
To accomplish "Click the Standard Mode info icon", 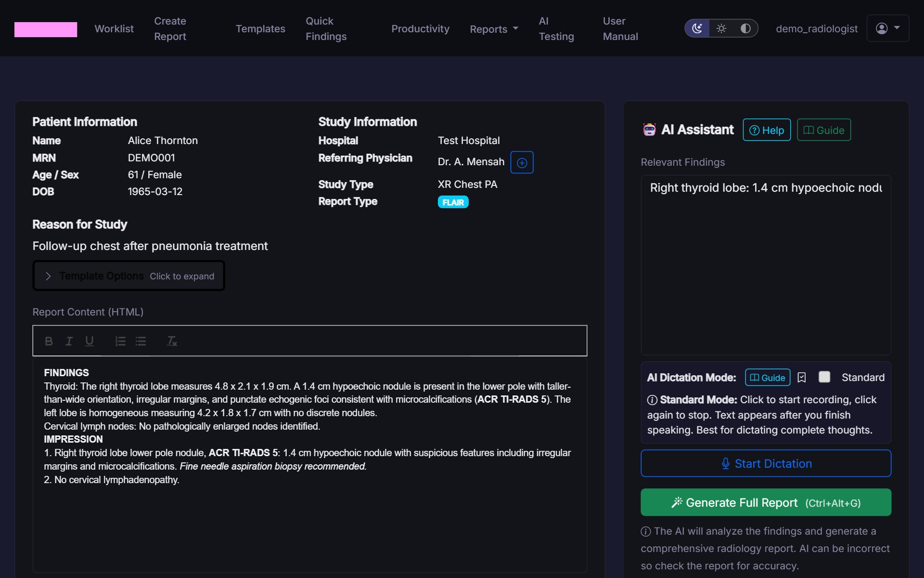I will (x=652, y=400).
